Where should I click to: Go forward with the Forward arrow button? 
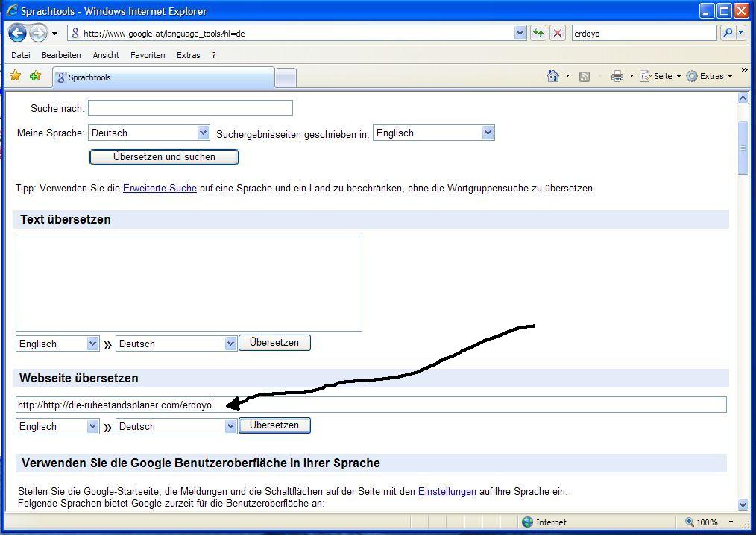tap(38, 34)
